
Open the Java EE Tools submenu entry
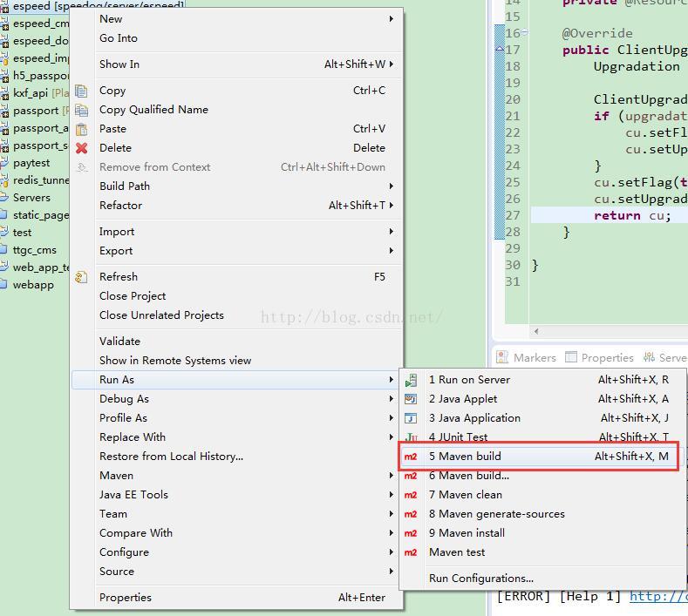[x=237, y=495]
